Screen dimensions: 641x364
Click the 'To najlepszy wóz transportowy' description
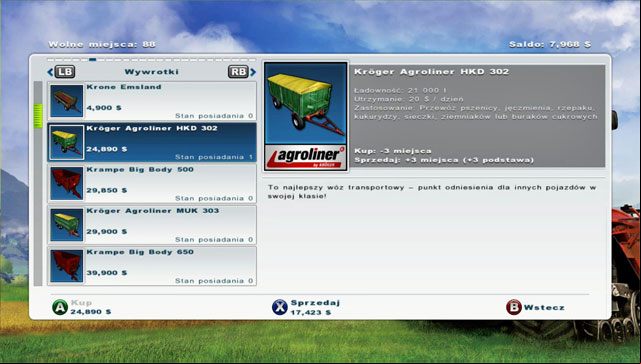point(432,192)
